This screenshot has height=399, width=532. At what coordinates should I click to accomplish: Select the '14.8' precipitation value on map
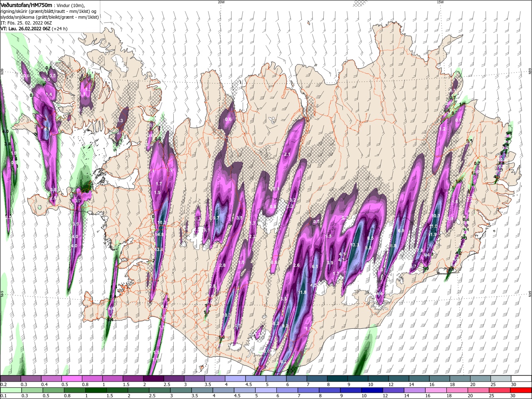160,234
